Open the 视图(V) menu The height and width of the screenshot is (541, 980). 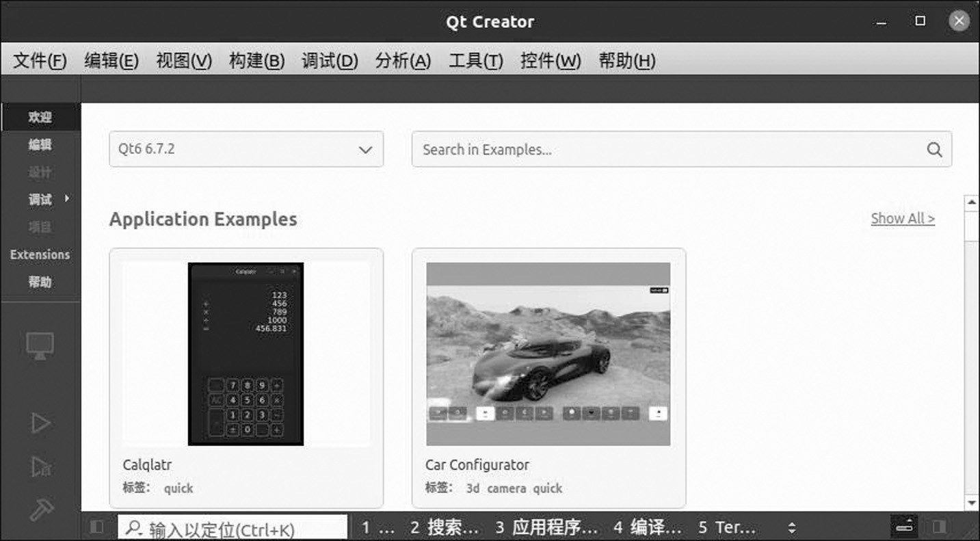click(184, 61)
